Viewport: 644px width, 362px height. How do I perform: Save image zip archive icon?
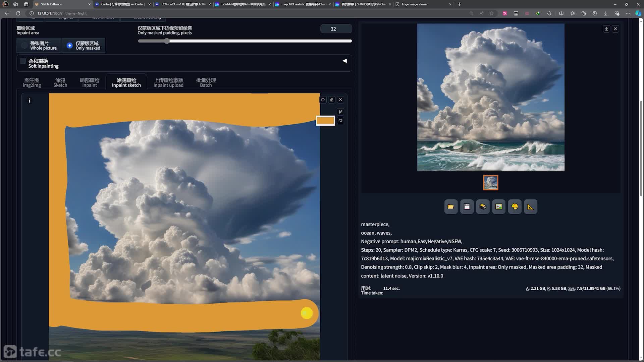(483, 207)
